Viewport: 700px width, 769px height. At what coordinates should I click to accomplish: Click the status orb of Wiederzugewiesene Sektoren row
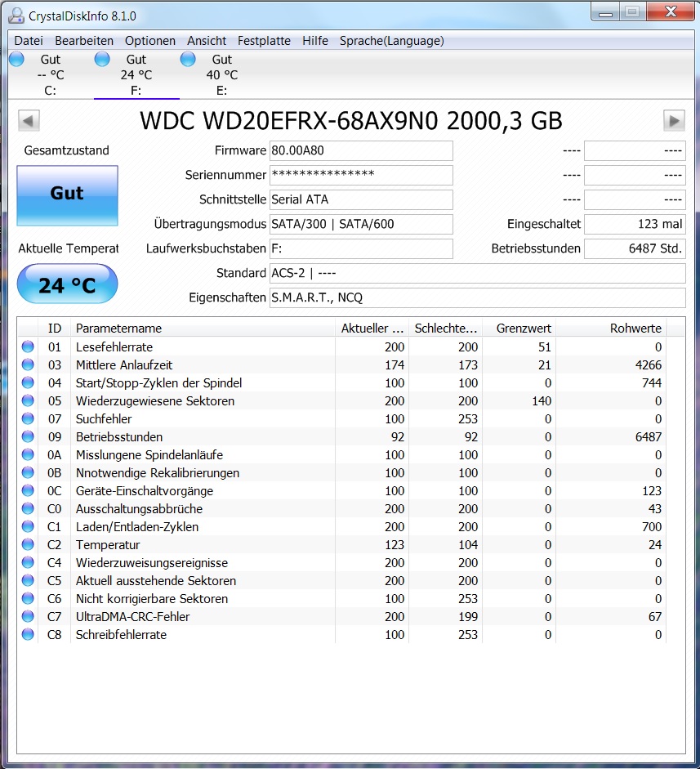[28, 400]
